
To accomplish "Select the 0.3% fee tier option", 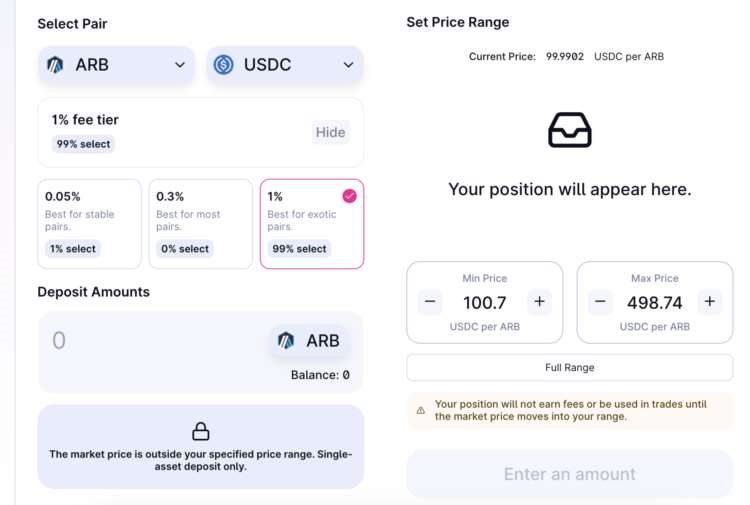I will pyautogui.click(x=200, y=224).
